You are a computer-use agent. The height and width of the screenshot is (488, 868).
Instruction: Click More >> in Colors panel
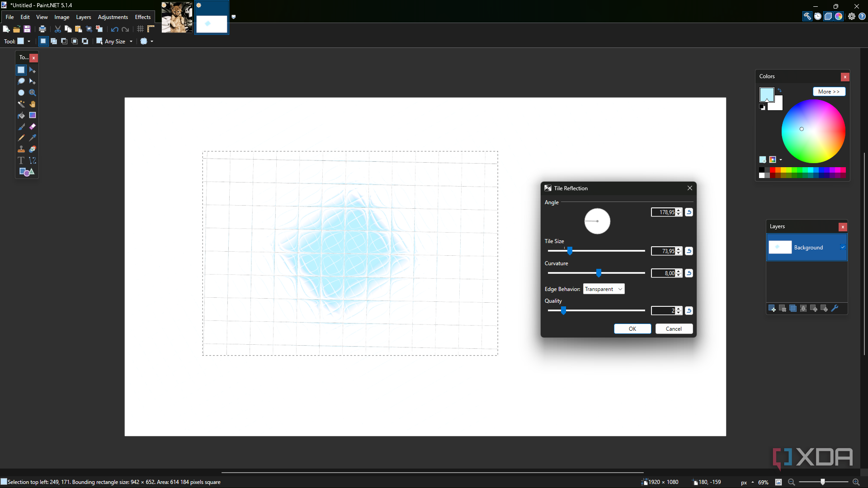tap(829, 92)
